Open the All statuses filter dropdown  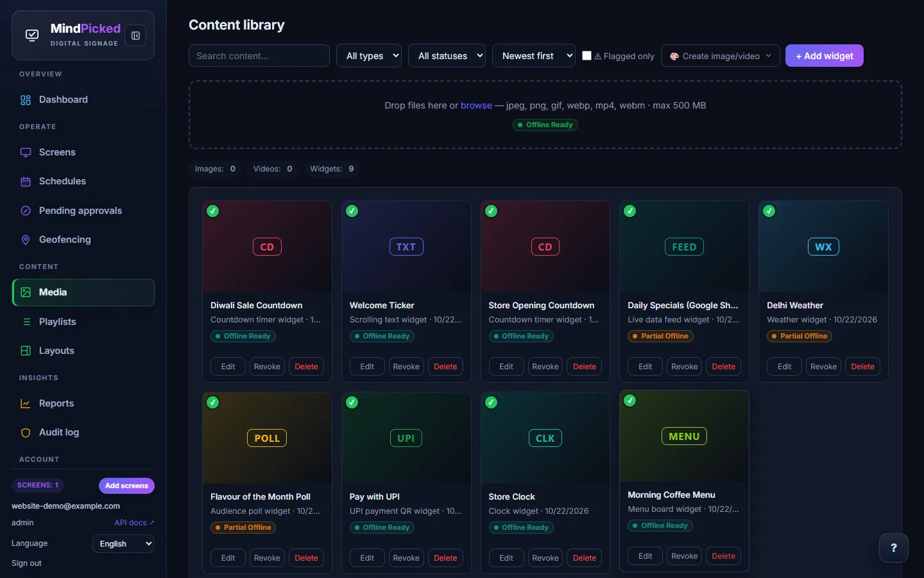coord(447,56)
